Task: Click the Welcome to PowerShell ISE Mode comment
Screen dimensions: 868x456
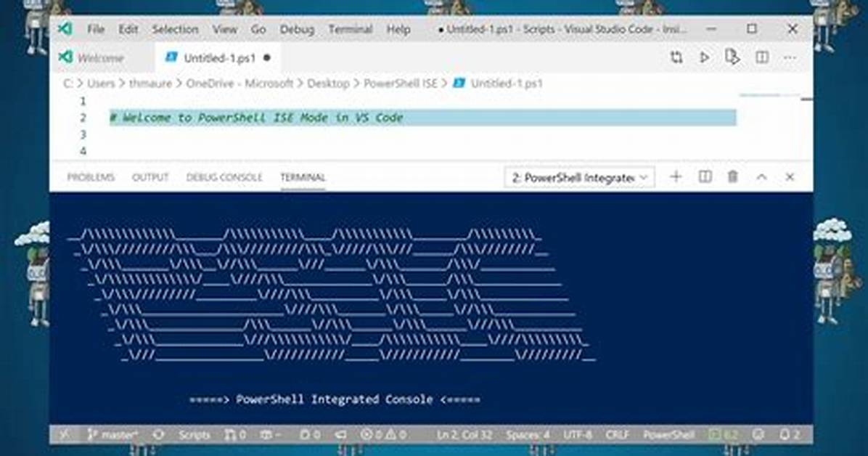Action: (x=256, y=118)
